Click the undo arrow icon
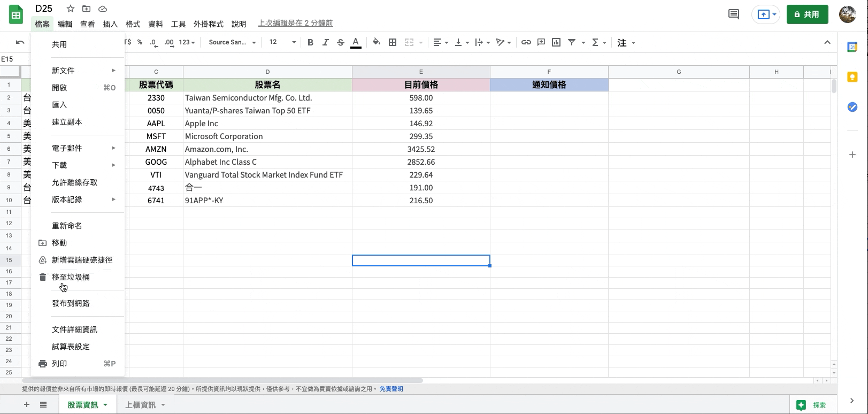The width and height of the screenshot is (868, 414). pos(20,42)
